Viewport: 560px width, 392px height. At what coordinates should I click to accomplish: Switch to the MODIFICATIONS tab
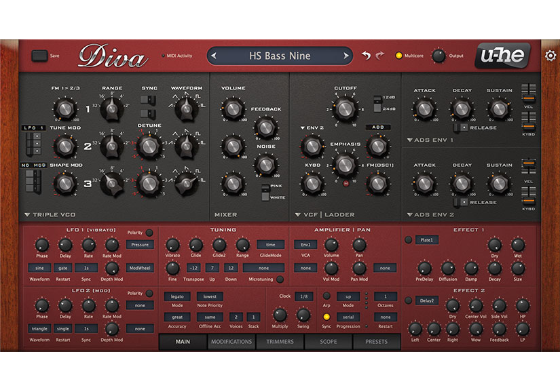click(x=231, y=342)
